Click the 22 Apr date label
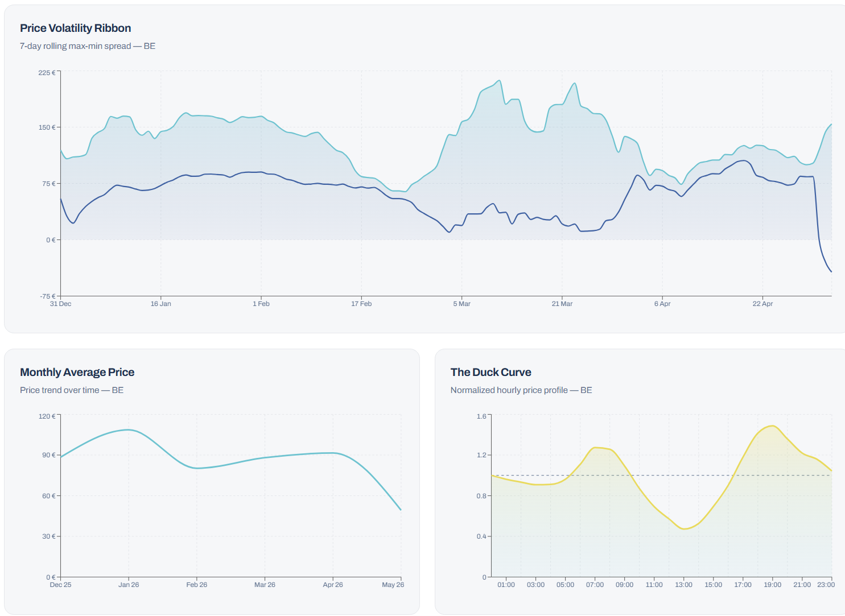 click(x=762, y=304)
